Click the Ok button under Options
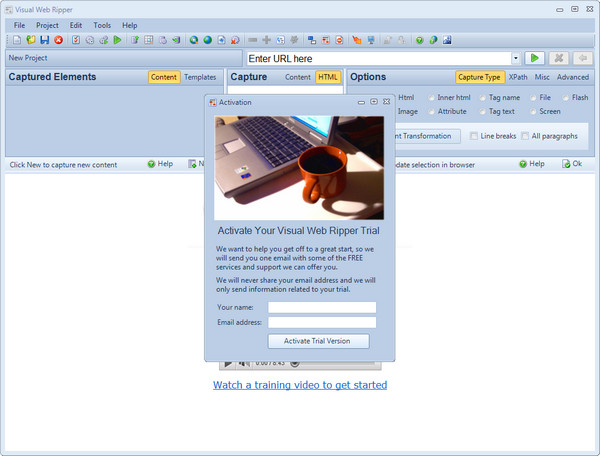The width and height of the screenshot is (600, 456). coord(572,164)
